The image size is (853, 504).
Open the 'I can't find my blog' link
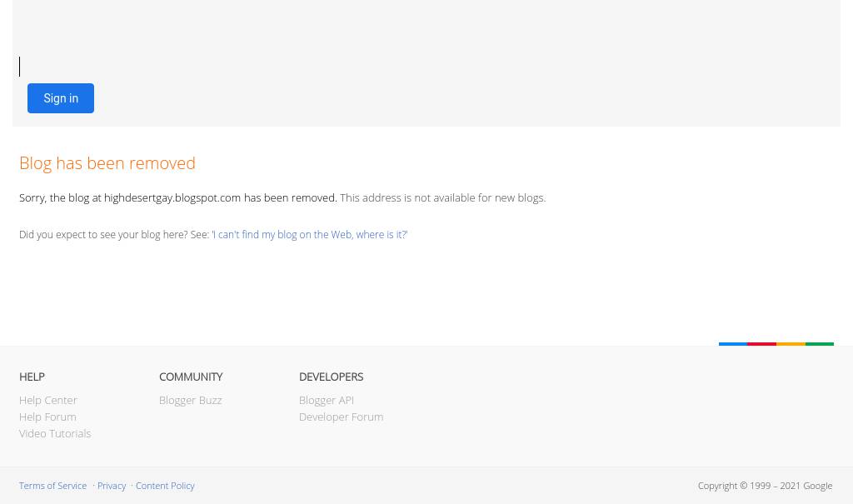pos(309,235)
